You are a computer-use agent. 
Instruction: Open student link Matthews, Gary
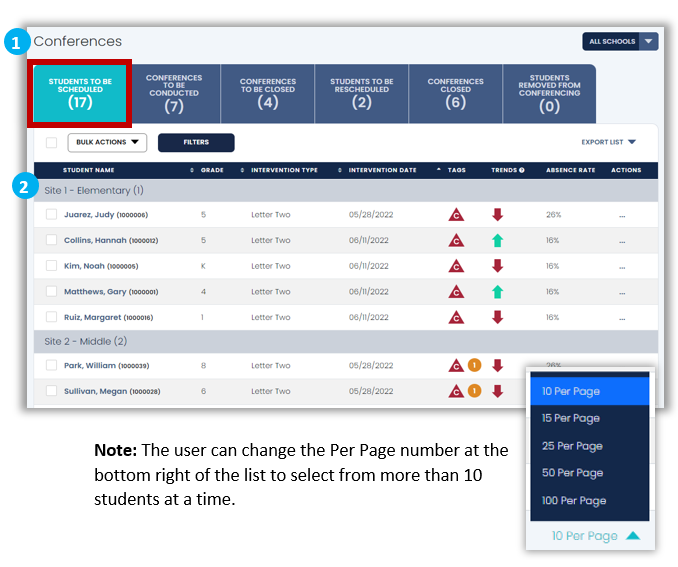(x=111, y=292)
